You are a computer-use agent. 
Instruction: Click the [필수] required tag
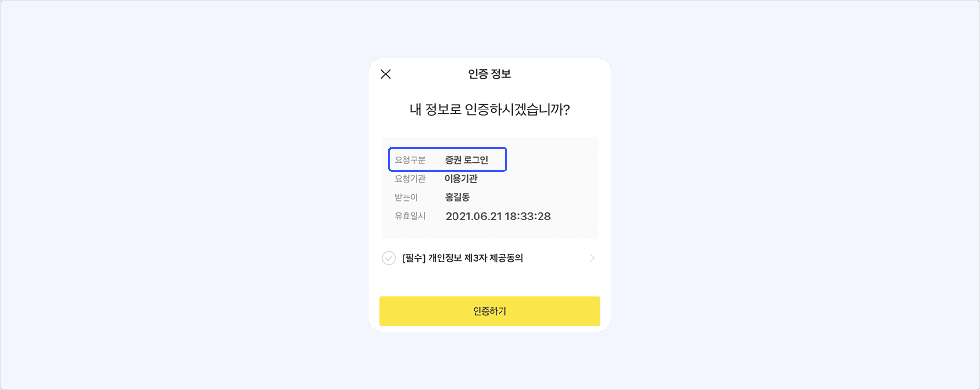[414, 258]
